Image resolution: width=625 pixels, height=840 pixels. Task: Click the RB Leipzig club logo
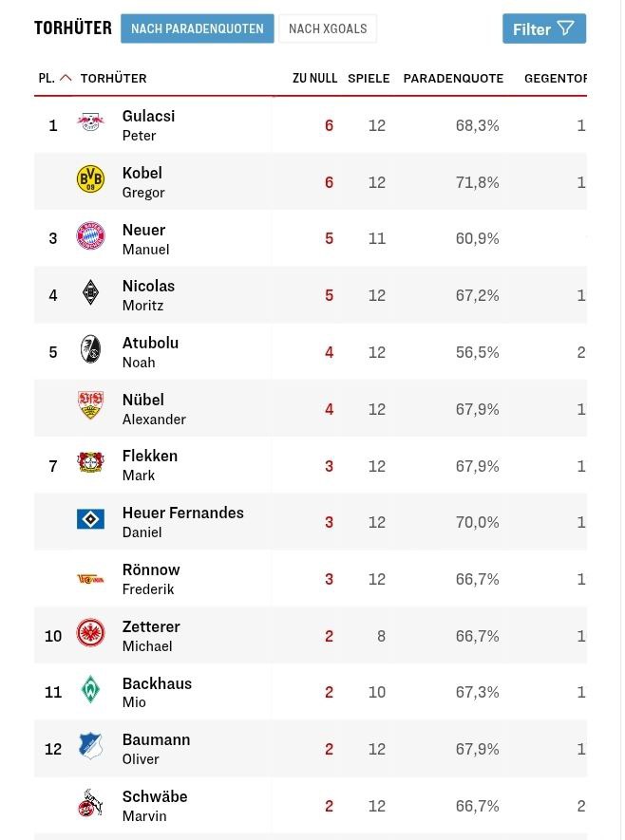pos(90,122)
